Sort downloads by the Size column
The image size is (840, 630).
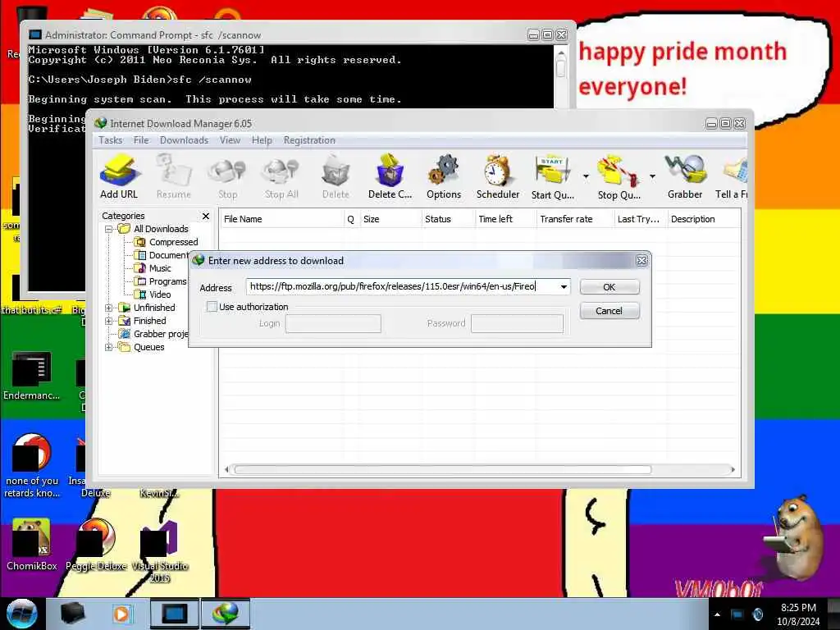point(390,219)
